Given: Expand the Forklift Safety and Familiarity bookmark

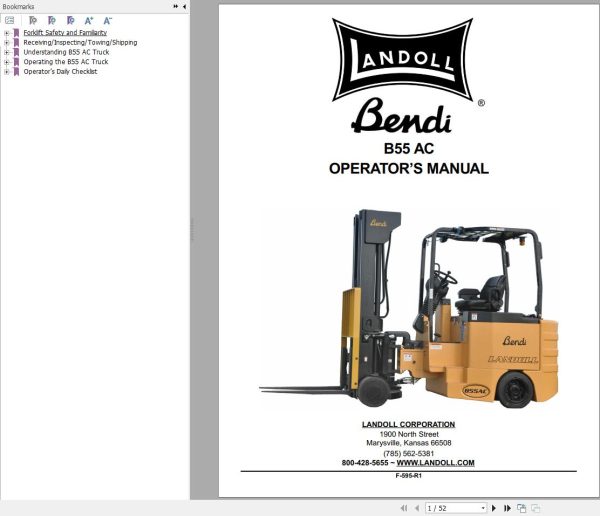Looking at the screenshot, I should coord(7,33).
